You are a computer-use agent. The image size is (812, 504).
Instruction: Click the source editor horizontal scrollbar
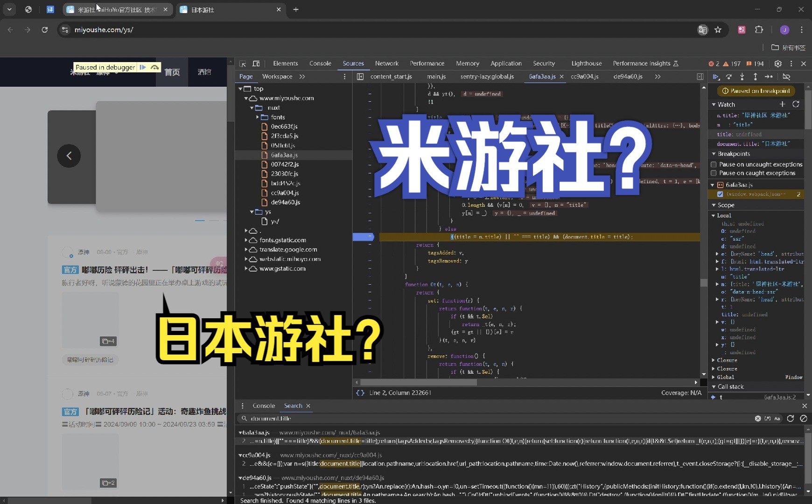click(x=419, y=382)
